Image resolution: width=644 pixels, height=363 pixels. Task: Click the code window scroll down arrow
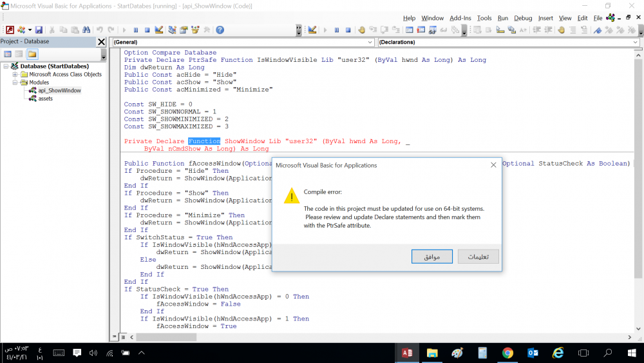(x=638, y=329)
